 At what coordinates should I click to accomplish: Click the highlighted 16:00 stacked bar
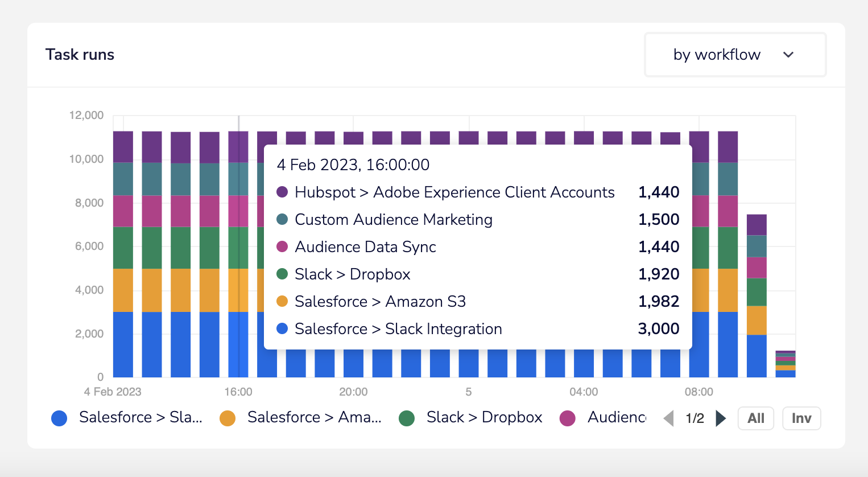pos(238,254)
